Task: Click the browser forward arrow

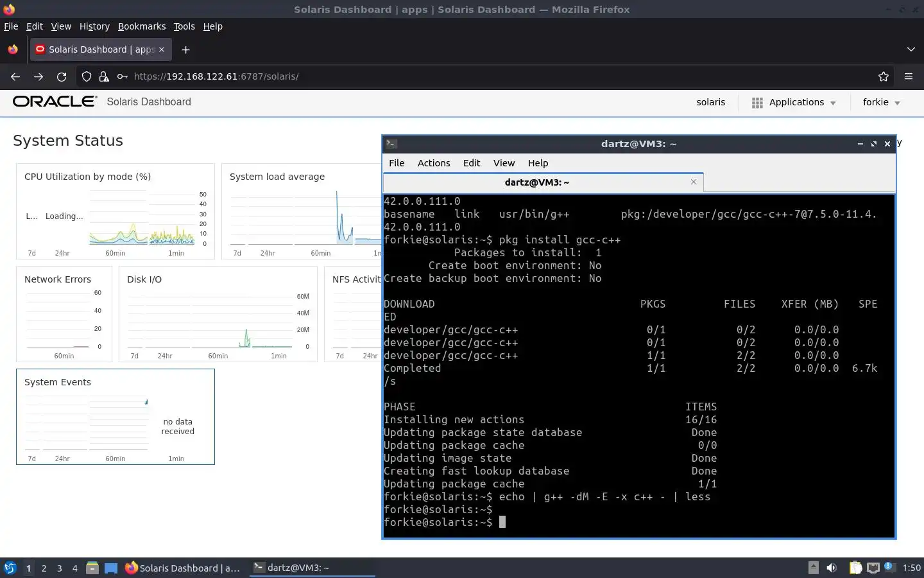Action: pyautogui.click(x=38, y=76)
